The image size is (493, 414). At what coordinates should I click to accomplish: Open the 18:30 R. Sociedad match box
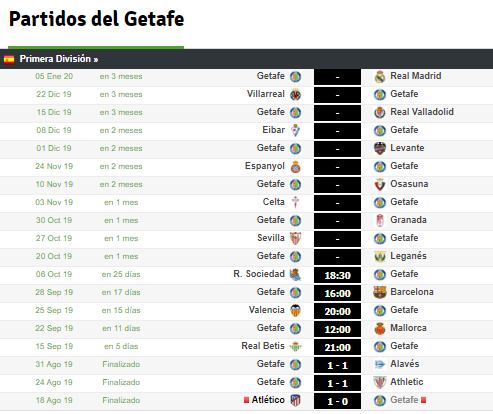337,275
